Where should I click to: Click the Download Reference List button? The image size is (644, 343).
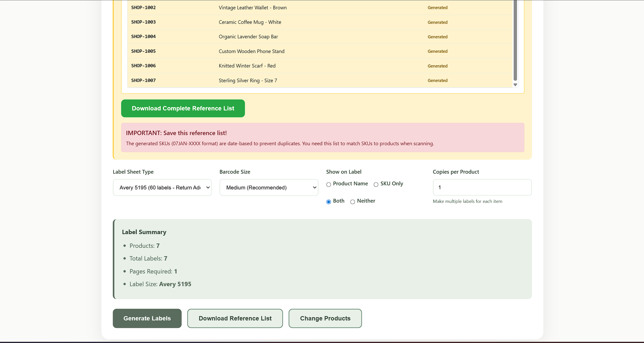coord(235,318)
